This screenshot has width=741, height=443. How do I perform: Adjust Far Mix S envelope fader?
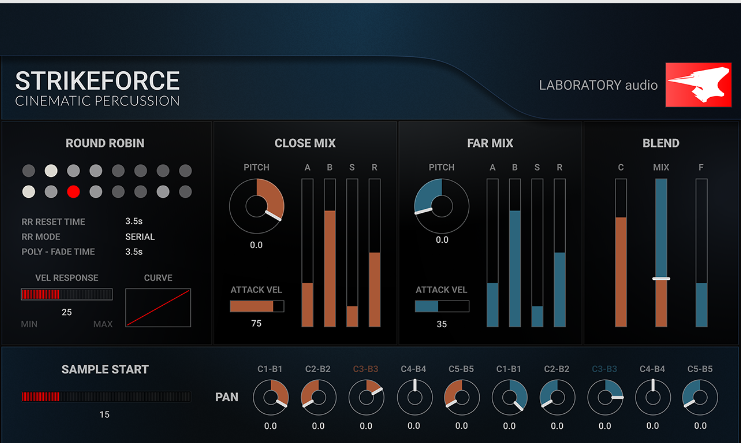(x=537, y=252)
